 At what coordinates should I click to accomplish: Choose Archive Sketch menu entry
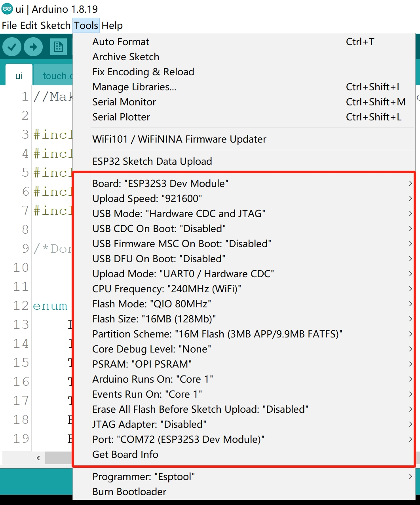tap(244, 57)
